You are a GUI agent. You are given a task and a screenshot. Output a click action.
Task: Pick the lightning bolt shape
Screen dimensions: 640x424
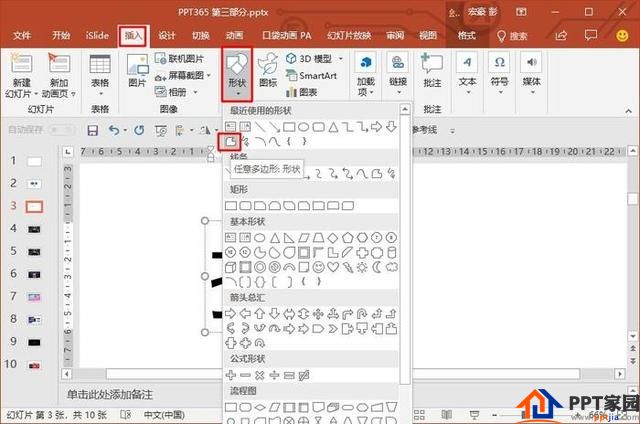click(347, 267)
